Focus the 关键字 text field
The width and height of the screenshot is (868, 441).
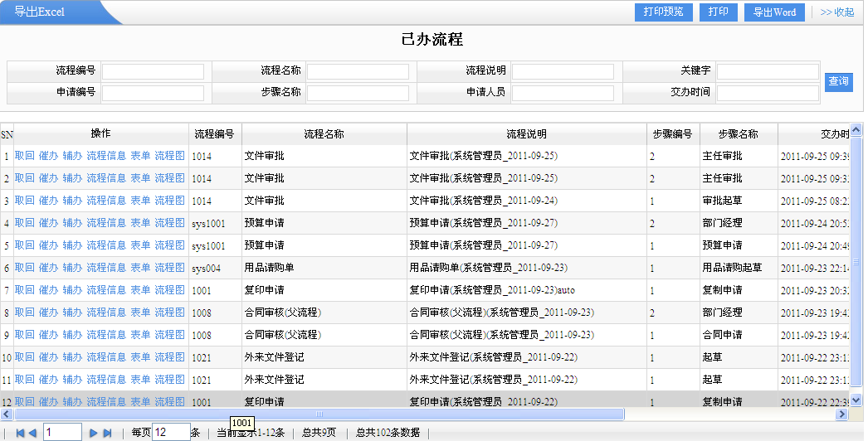(x=768, y=71)
